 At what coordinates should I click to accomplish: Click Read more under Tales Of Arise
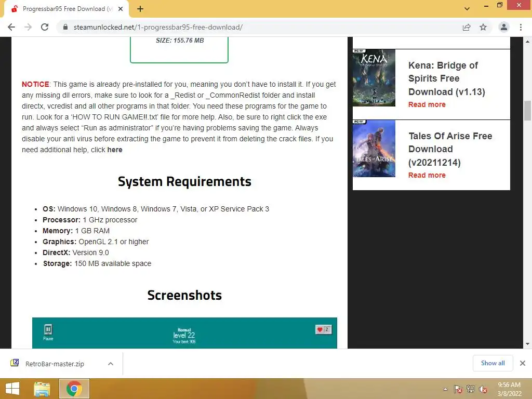click(x=427, y=175)
